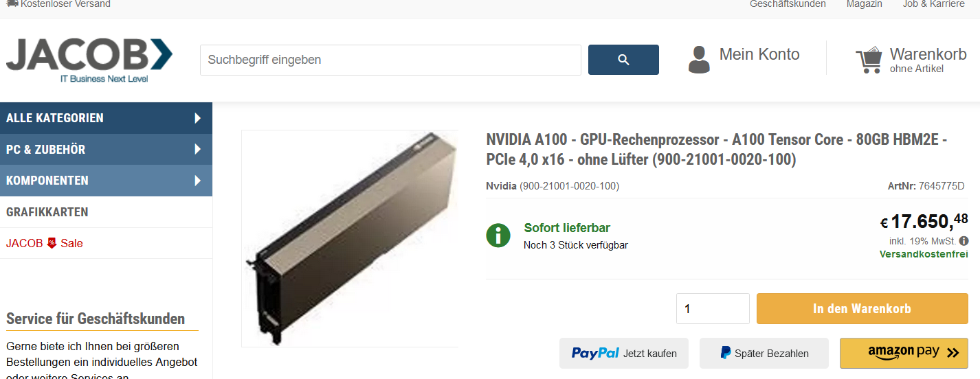Viewport: 980px width, 379px height.
Task: Open the Geschäftskunden top link
Action: [788, 4]
